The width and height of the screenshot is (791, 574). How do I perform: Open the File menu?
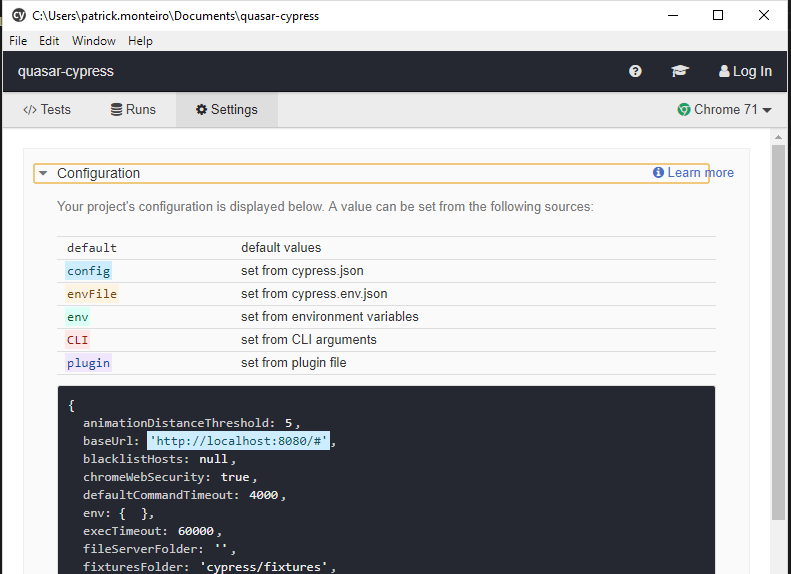pos(18,41)
